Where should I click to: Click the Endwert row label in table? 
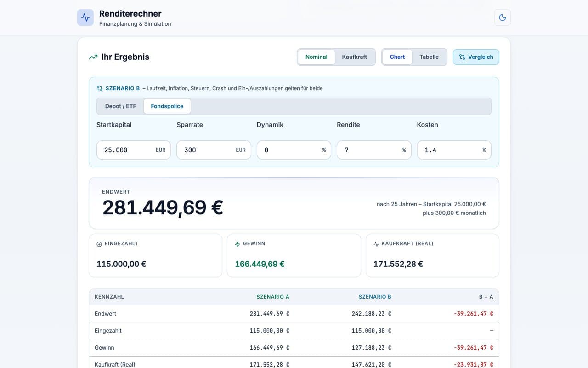tap(105, 314)
